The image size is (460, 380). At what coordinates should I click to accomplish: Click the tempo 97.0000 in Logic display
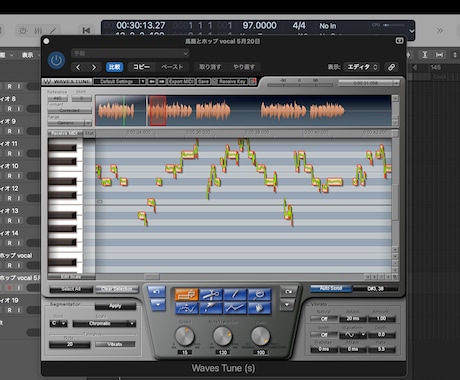259,26
